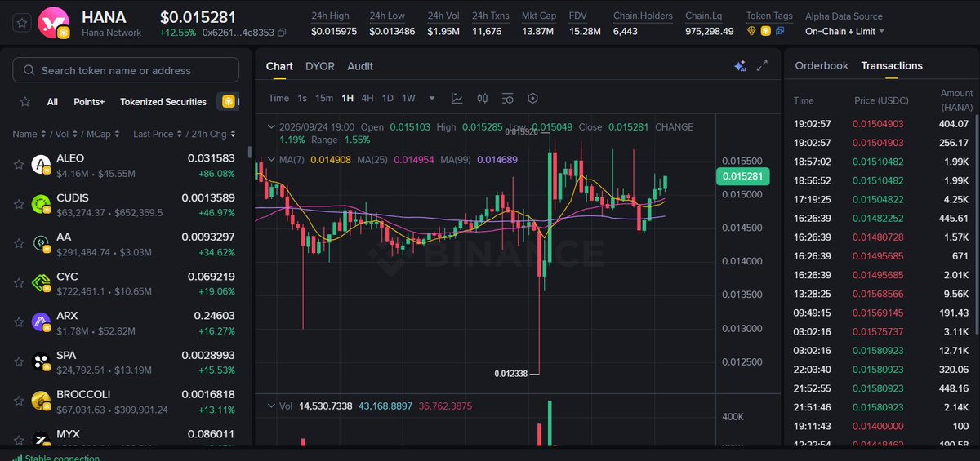Select the Time chart view
The height and width of the screenshot is (461, 980).
[x=278, y=98]
